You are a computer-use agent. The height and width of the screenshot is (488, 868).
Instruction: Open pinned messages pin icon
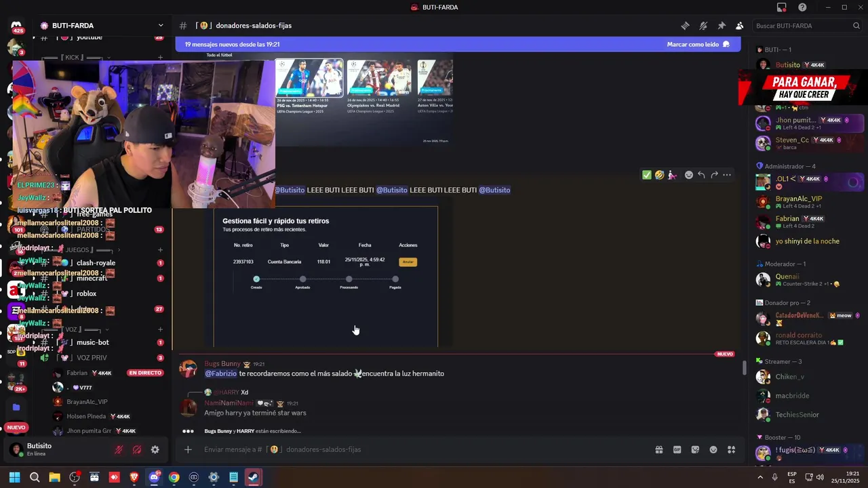(722, 26)
